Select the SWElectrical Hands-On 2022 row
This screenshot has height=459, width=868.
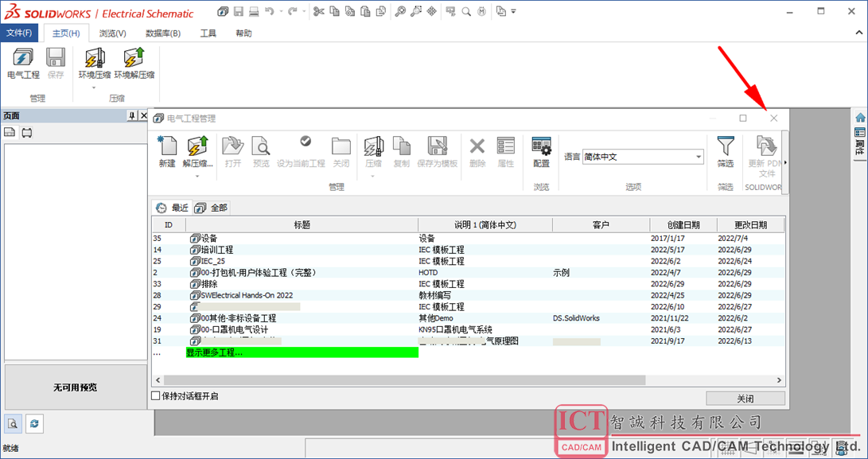[x=469, y=295]
